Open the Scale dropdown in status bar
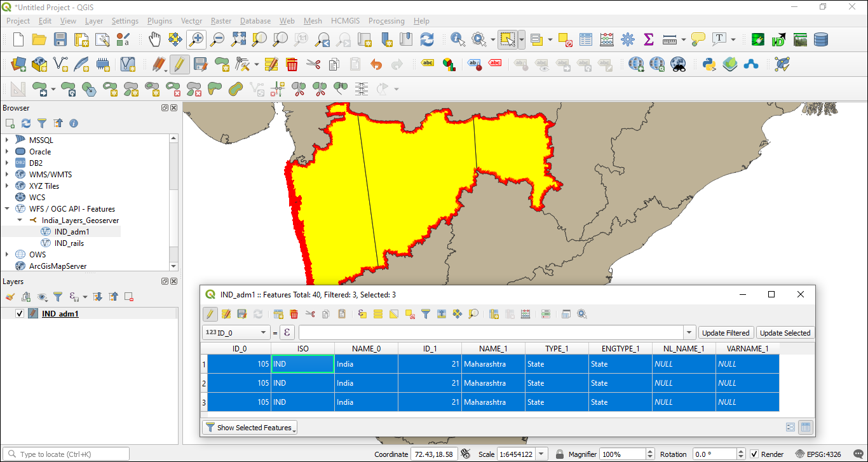This screenshot has height=462, width=868. click(541, 454)
